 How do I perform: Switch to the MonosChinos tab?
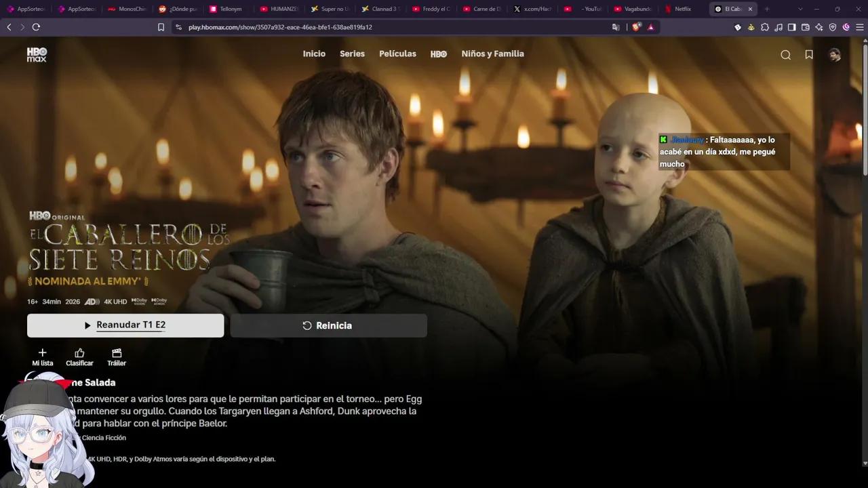[x=127, y=9]
